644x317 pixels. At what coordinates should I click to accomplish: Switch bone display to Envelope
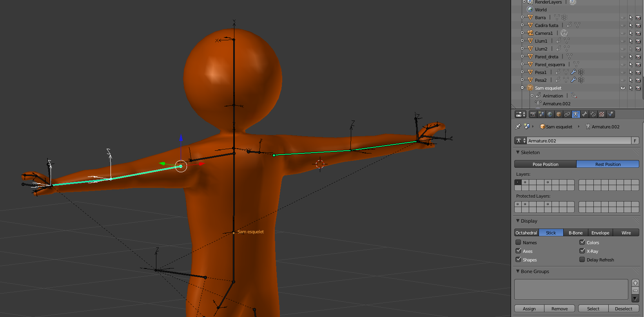pyautogui.click(x=600, y=233)
